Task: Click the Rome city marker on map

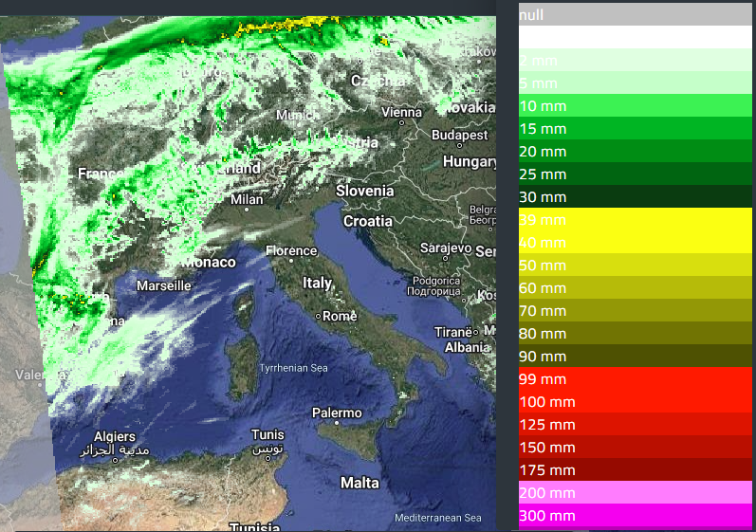Action: 319,316
